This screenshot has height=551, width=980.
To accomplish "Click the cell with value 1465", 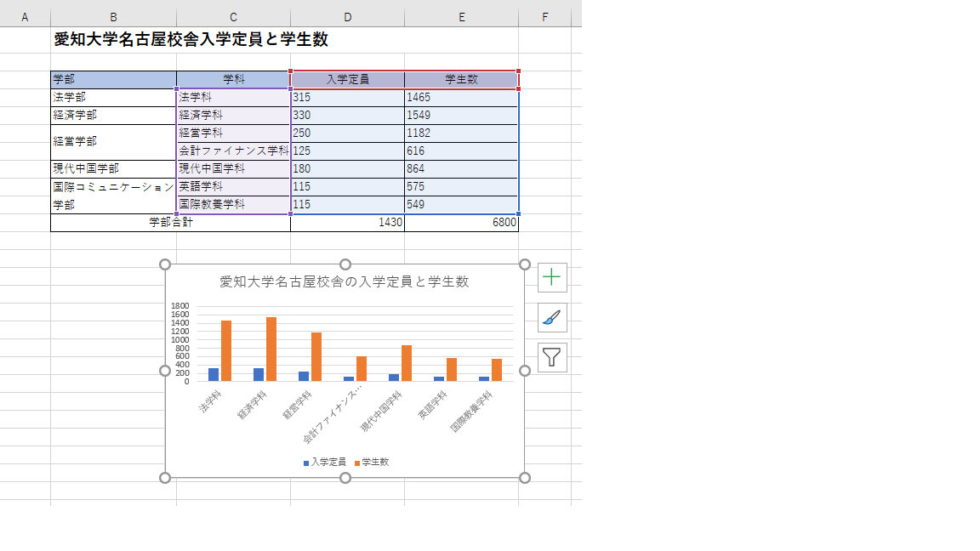I will (x=461, y=98).
